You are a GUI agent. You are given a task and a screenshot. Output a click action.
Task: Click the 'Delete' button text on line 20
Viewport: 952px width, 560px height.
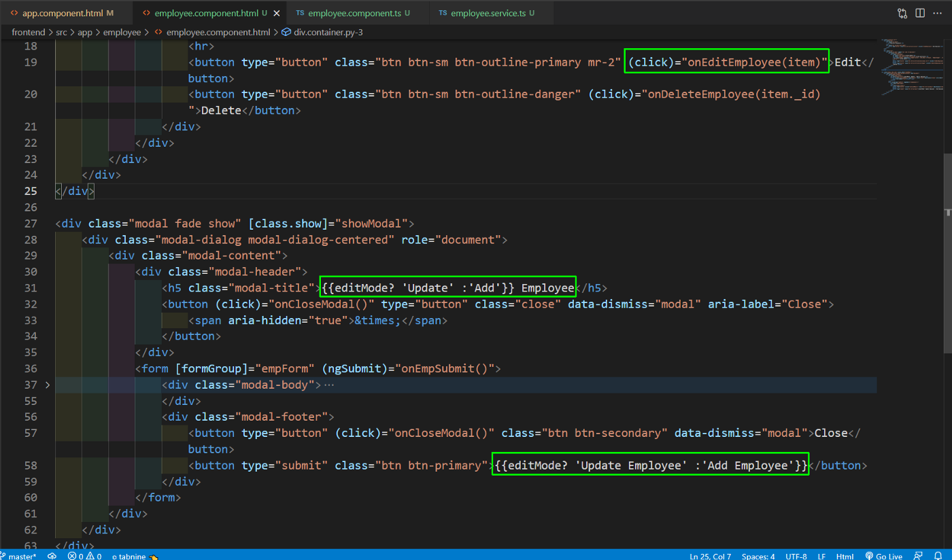click(221, 110)
